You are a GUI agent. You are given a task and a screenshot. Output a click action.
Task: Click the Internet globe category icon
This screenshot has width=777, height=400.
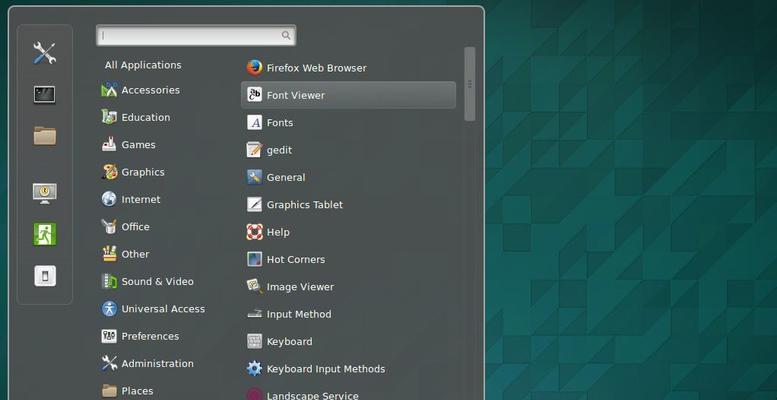109,199
